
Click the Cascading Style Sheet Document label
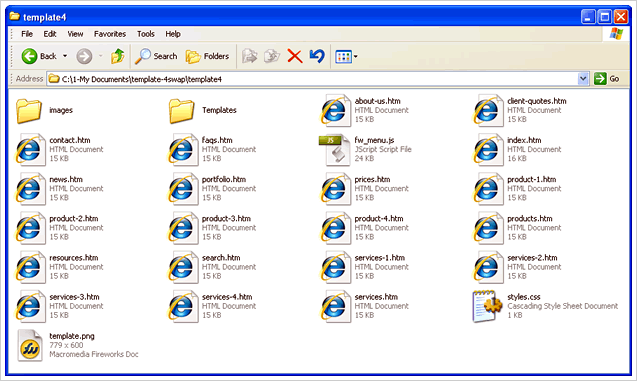tap(563, 306)
